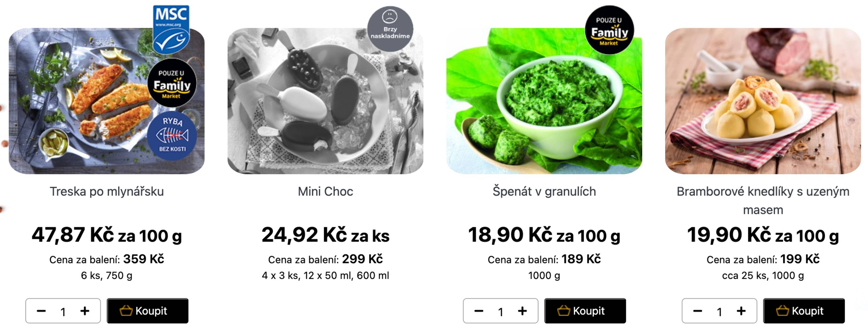Decrease quantity for Bramborové knedlíky
868x330 pixels.
pyautogui.click(x=697, y=311)
